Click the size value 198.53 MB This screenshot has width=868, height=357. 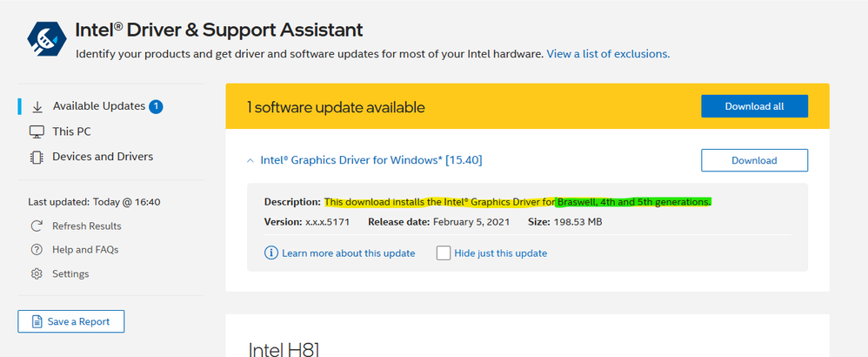tap(578, 222)
